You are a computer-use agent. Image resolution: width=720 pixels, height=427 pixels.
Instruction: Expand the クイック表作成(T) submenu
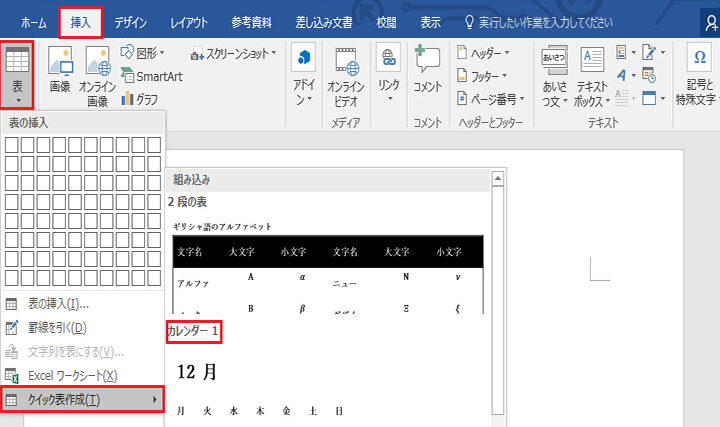[x=83, y=399]
